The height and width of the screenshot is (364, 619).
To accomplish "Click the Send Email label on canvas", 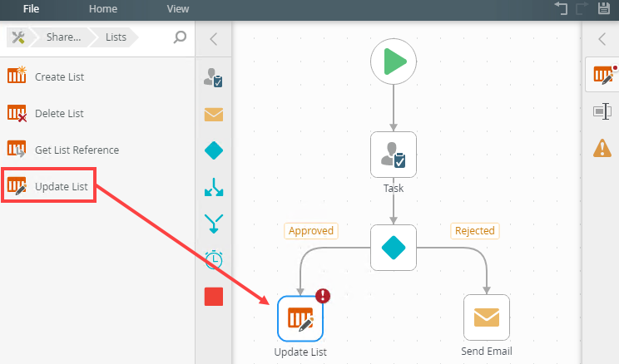I will (x=487, y=352).
